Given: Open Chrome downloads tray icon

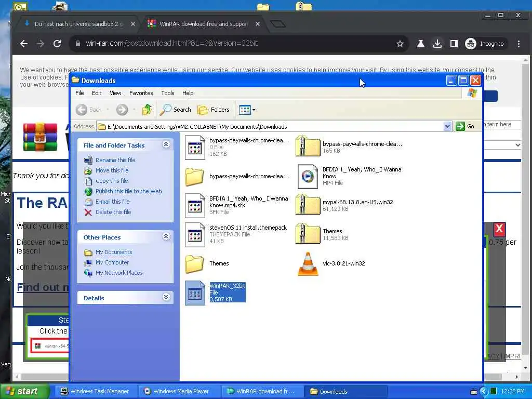Looking at the screenshot, I should click(x=437, y=44).
